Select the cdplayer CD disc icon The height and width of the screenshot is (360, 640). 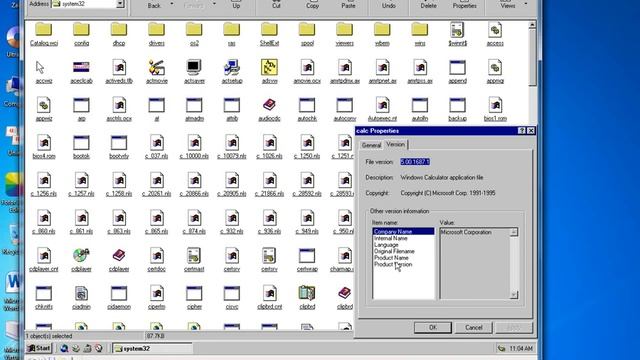(x=81, y=256)
